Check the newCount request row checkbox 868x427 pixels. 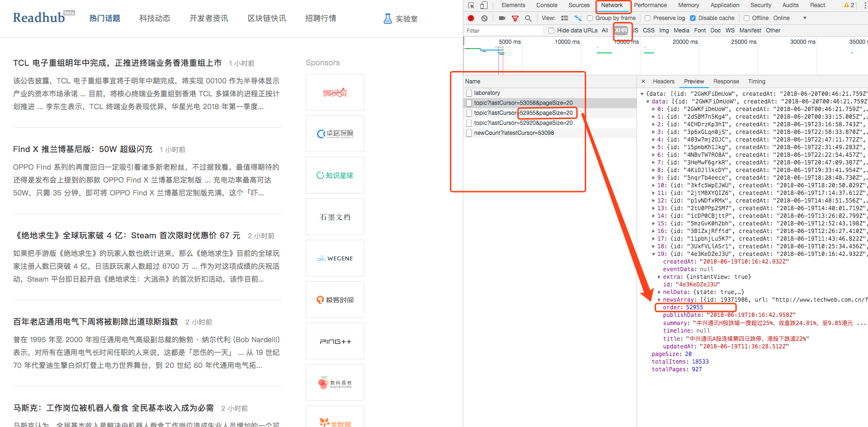coord(469,133)
